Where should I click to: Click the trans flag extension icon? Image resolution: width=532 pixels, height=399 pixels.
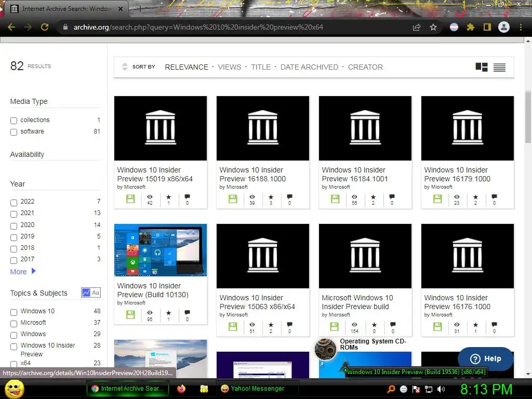[454, 27]
